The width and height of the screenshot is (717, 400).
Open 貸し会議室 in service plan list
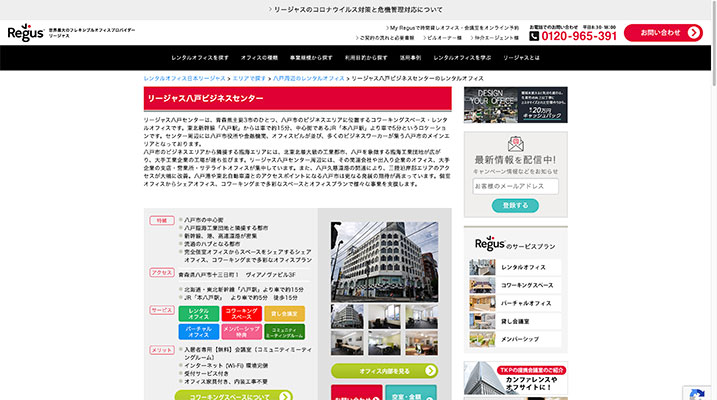point(515,321)
